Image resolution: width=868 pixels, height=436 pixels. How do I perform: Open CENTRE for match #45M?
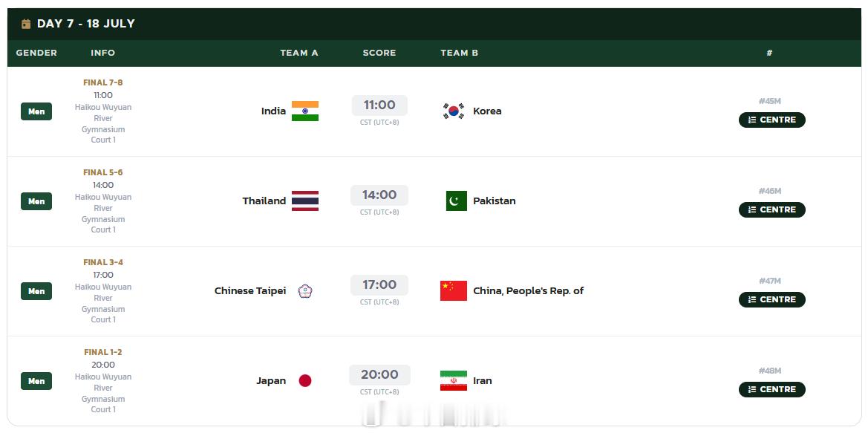[x=771, y=120]
